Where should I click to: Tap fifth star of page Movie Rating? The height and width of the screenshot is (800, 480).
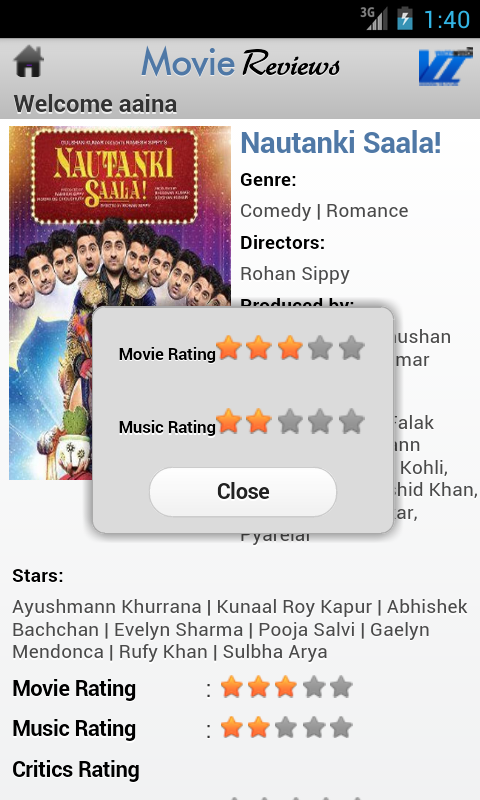click(341, 687)
